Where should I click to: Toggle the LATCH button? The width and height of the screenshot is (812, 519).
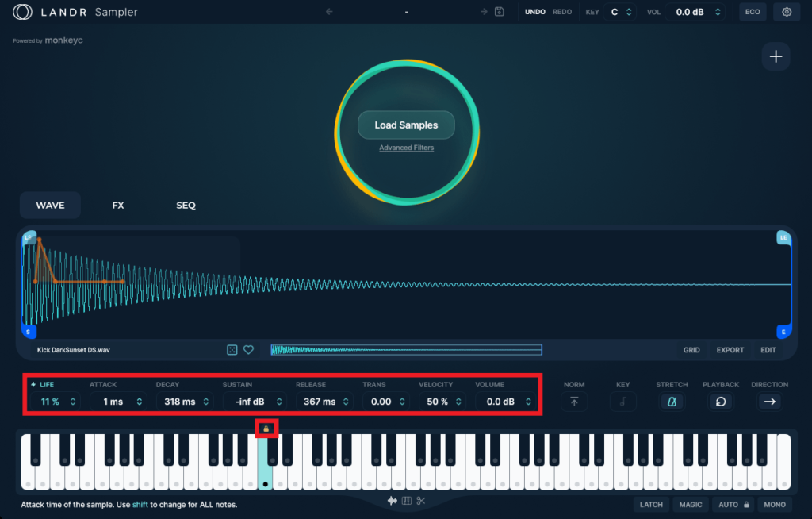click(651, 505)
